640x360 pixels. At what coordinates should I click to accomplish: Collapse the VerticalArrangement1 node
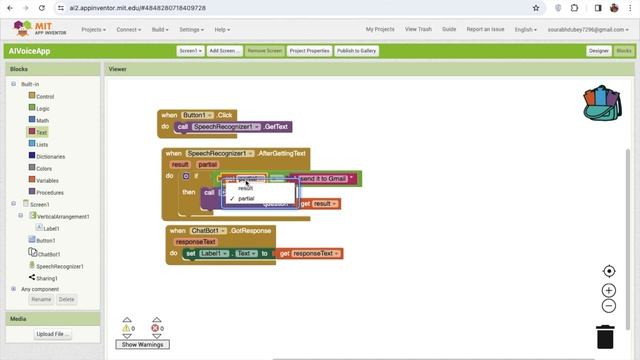[21, 215]
